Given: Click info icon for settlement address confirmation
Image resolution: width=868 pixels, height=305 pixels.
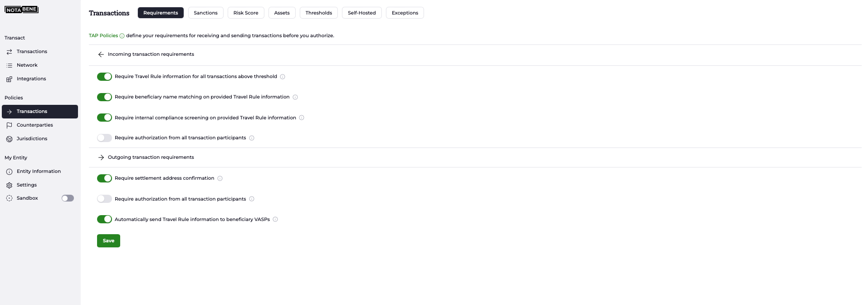Looking at the screenshot, I should pyautogui.click(x=220, y=178).
